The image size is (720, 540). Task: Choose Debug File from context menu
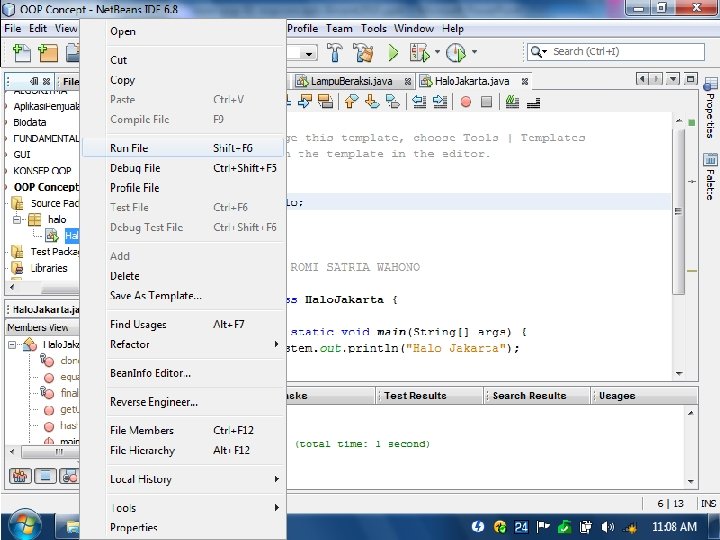pos(184,168)
